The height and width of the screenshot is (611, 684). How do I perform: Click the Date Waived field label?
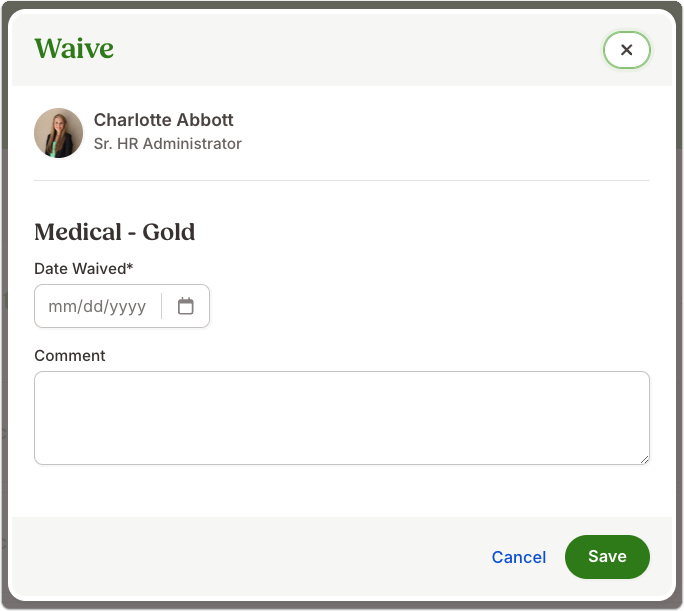[x=80, y=269]
